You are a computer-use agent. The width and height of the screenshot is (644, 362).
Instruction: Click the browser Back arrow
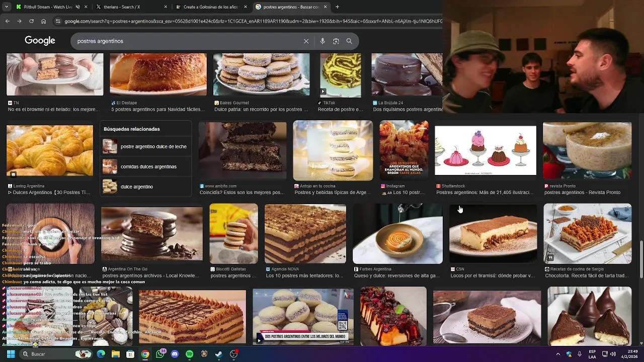pyautogui.click(x=7, y=21)
